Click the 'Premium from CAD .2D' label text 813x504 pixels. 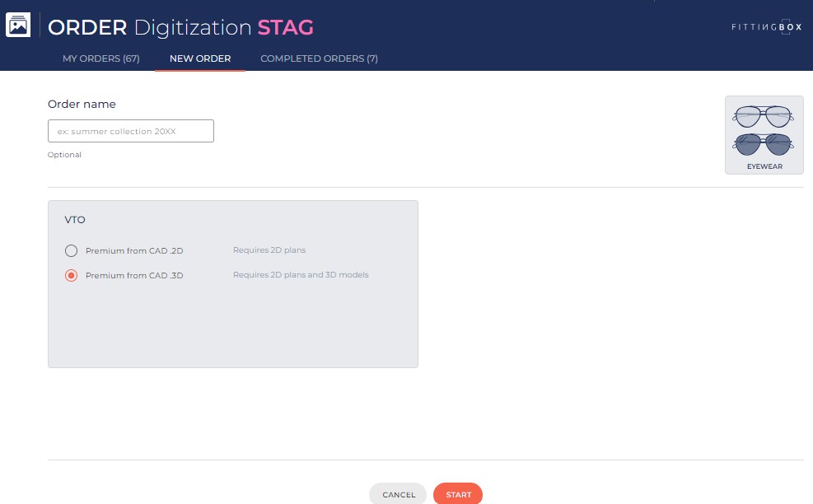134,251
